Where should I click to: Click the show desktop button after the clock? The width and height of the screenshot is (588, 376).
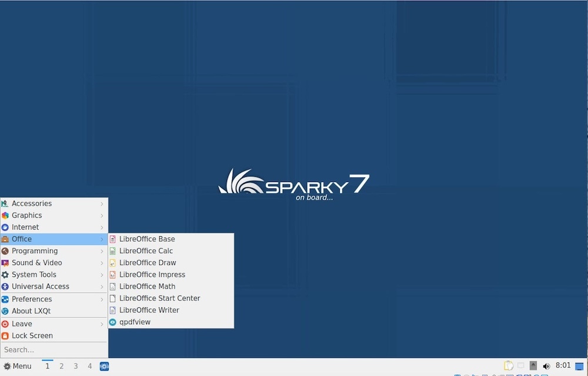click(x=579, y=366)
